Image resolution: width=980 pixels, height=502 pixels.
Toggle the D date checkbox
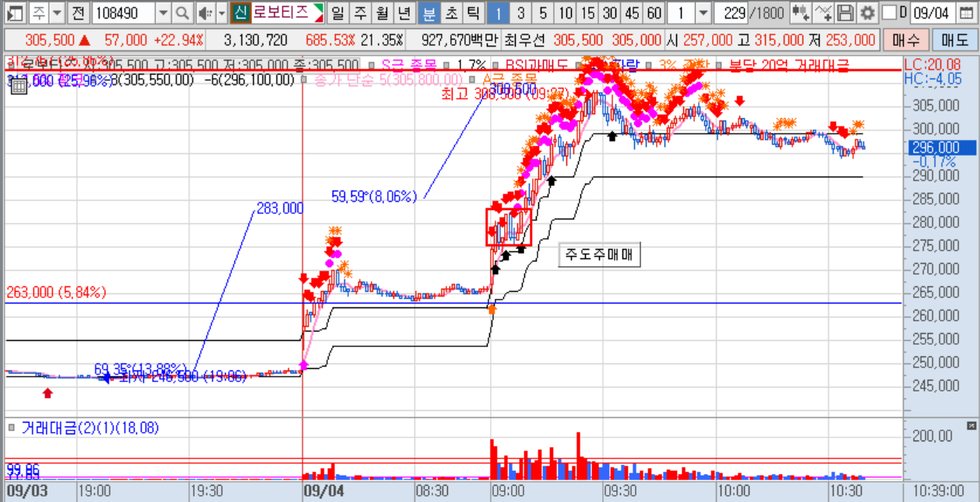889,12
